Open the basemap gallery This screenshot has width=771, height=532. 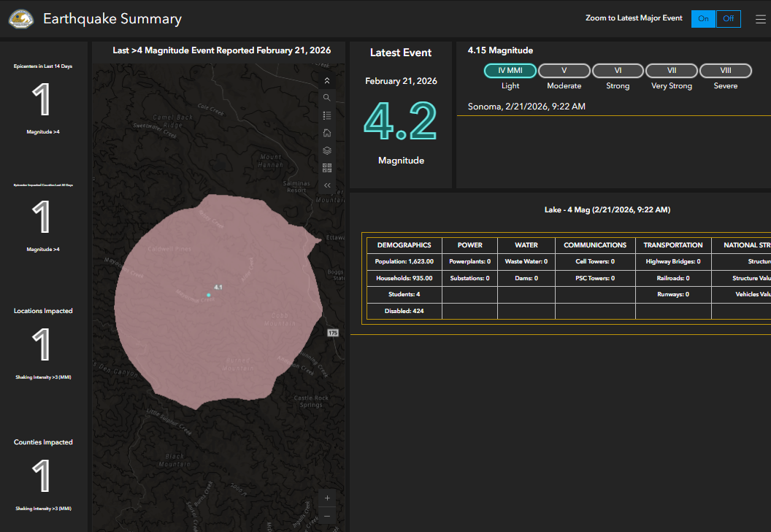coord(327,168)
